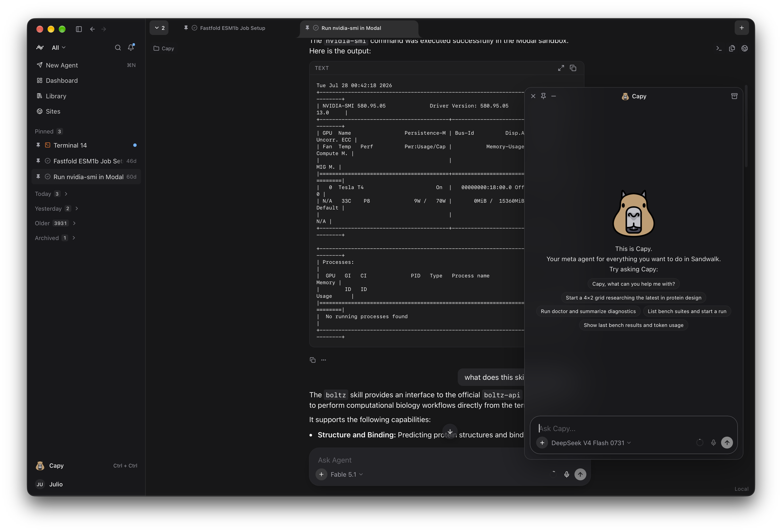Click 'Show last bench results and token usage'
Viewport: 782px width, 532px height.
[633, 325]
